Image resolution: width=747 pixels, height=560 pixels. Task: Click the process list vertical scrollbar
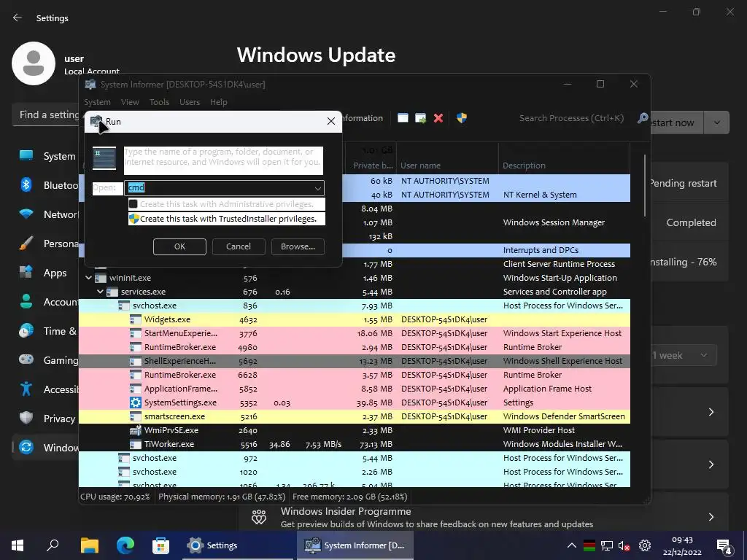(x=645, y=185)
